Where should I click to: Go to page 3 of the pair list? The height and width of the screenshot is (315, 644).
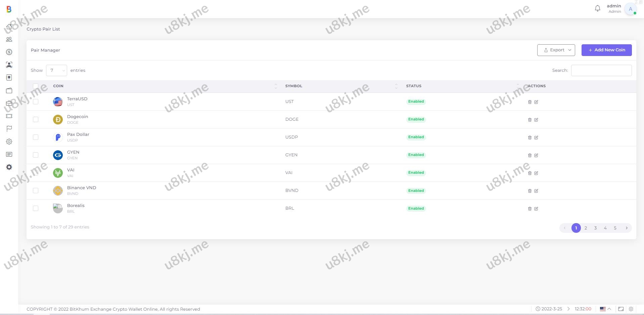coord(595,228)
